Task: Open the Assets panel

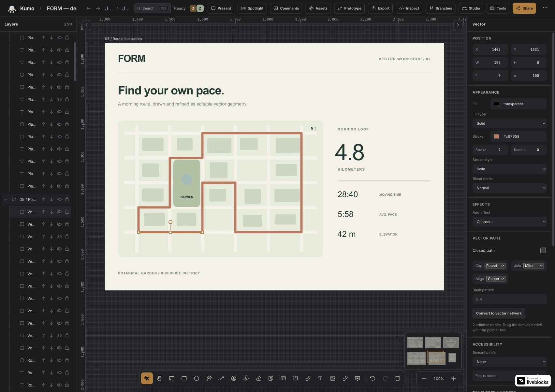Action: pos(318,8)
